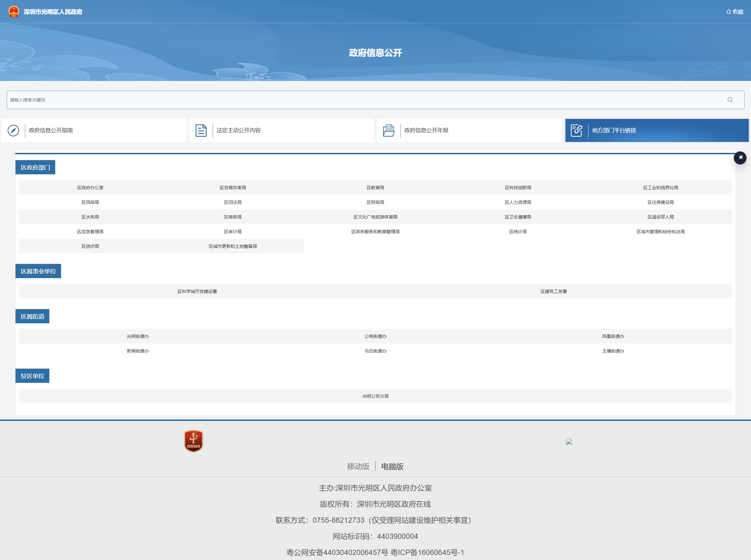
Task: Open 区政务服务和数据管理局 link
Action: point(375,231)
